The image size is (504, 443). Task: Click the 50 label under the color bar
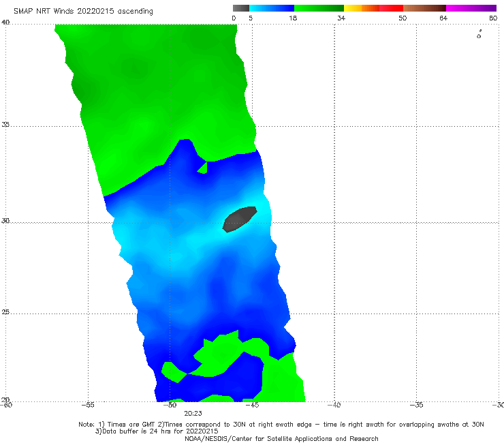click(403, 18)
